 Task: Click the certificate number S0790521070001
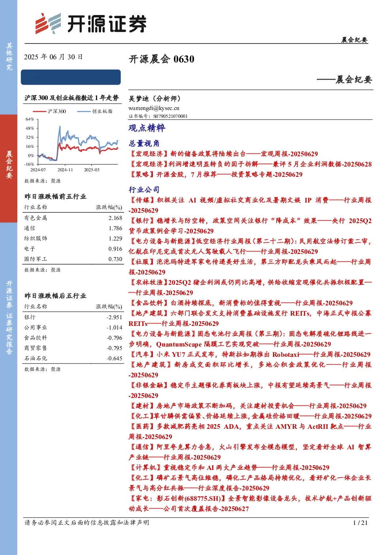pyautogui.click(x=171, y=116)
